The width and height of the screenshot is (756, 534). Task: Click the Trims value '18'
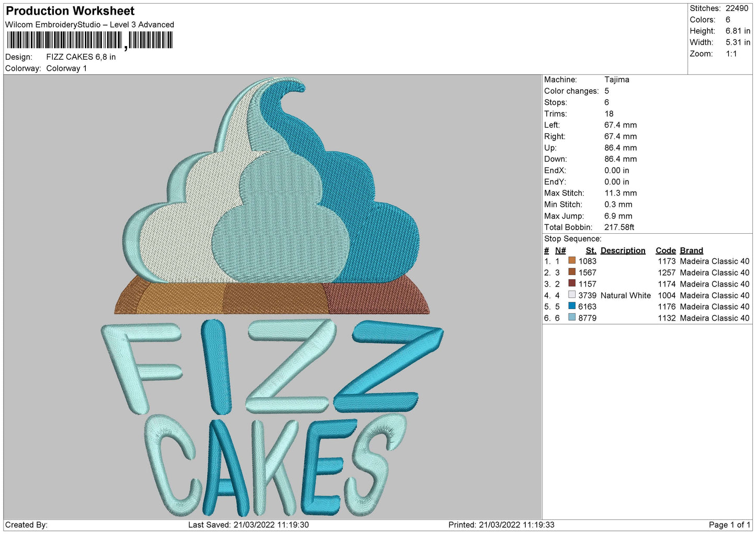609,113
